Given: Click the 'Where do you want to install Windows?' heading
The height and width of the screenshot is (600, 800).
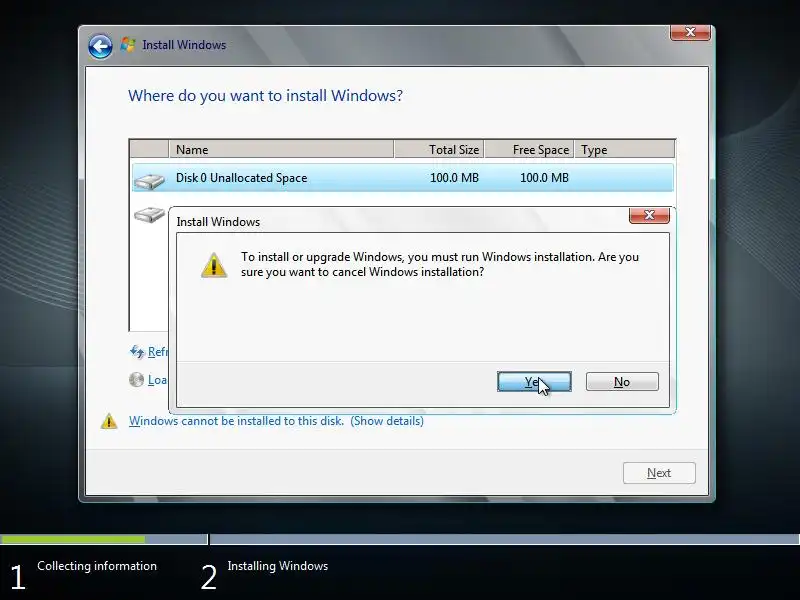Looking at the screenshot, I should pyautogui.click(x=265, y=95).
